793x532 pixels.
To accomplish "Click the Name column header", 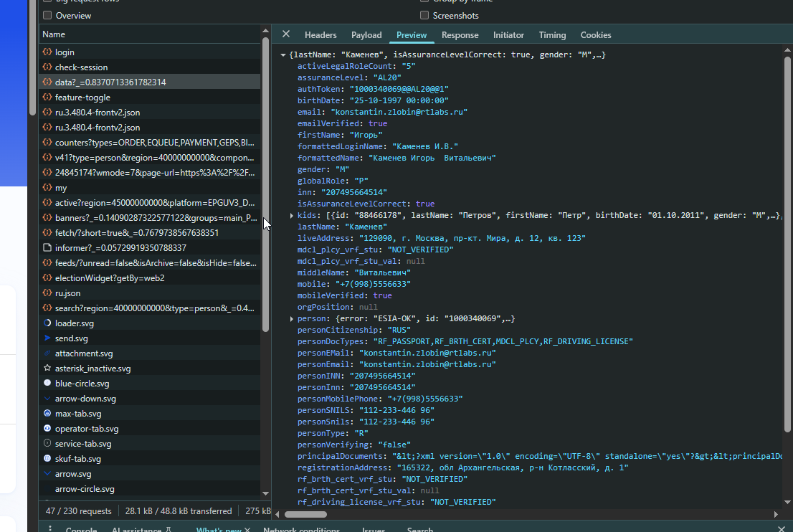I will (x=150, y=34).
